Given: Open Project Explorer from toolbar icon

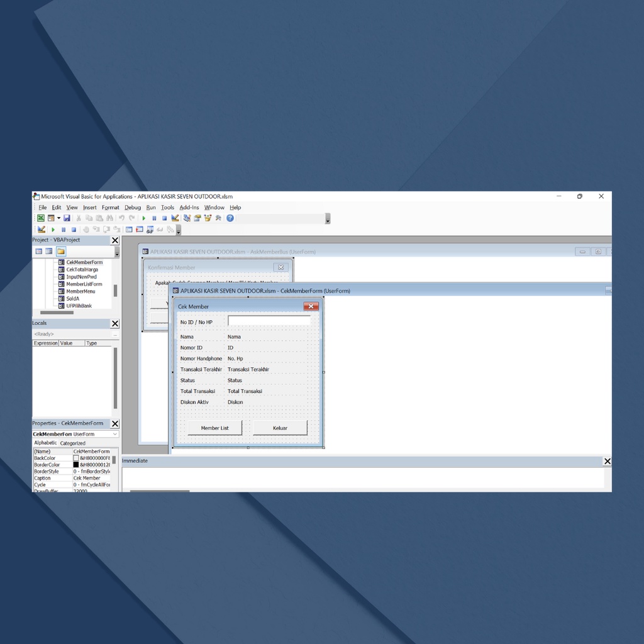Looking at the screenshot, I should (187, 218).
